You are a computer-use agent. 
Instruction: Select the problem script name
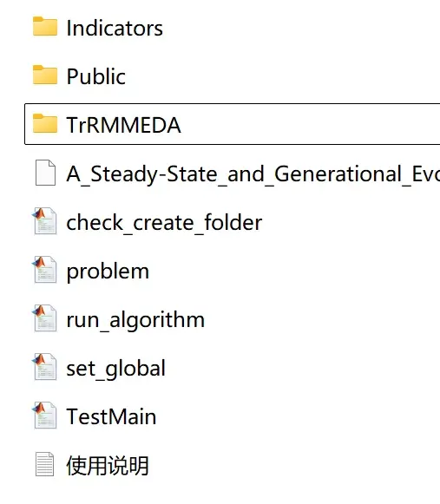click(108, 272)
